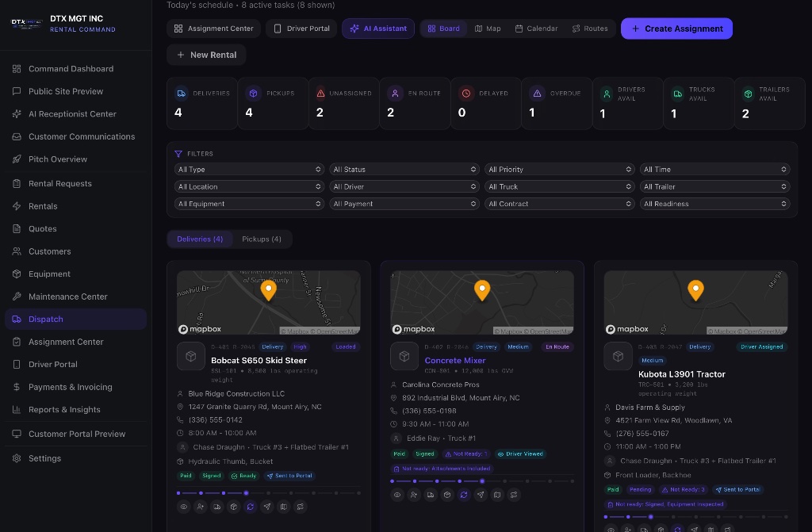The width and height of the screenshot is (812, 532).
Task: Click progress tracker on Concrete Mixer card
Action: [482, 481]
